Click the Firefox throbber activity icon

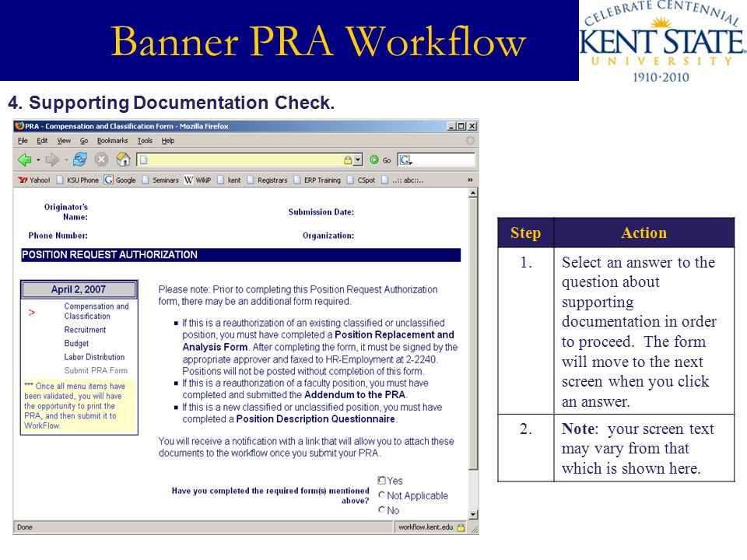coord(470,141)
